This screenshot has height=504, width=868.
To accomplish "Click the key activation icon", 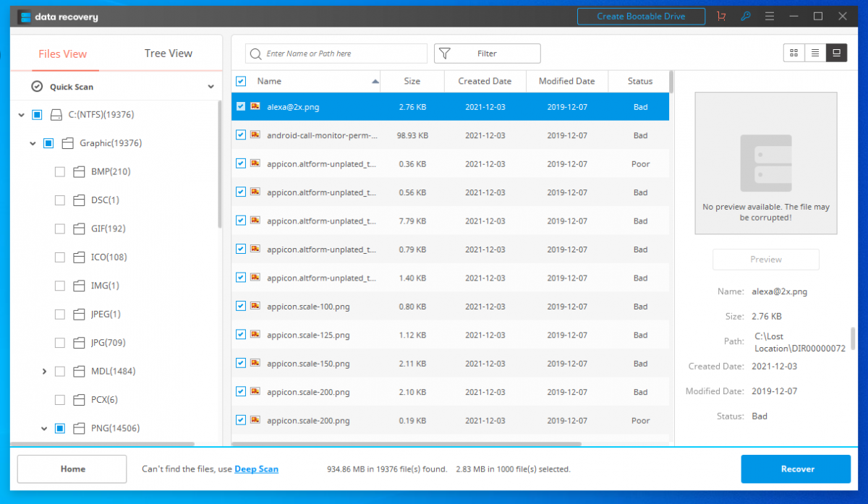I will pos(746,16).
